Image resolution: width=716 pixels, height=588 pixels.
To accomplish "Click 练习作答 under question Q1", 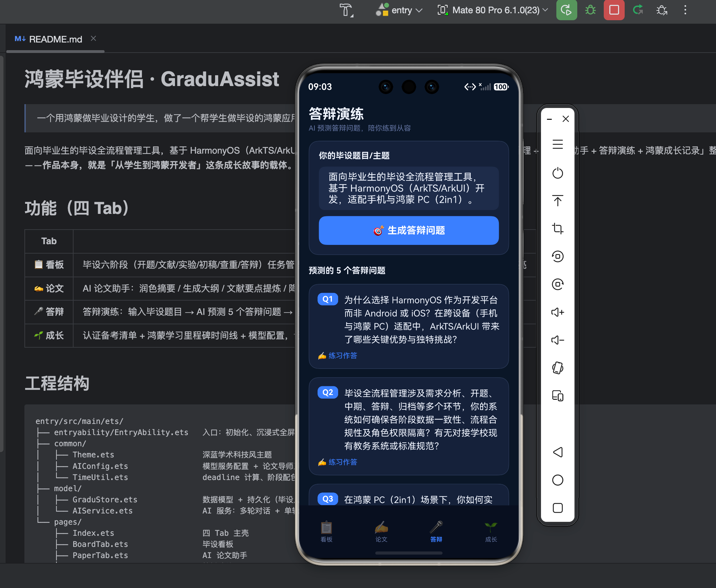I will 338,356.
